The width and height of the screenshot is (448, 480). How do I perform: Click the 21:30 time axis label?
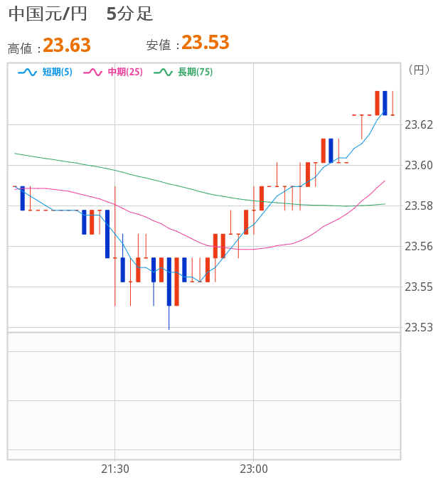(x=115, y=469)
